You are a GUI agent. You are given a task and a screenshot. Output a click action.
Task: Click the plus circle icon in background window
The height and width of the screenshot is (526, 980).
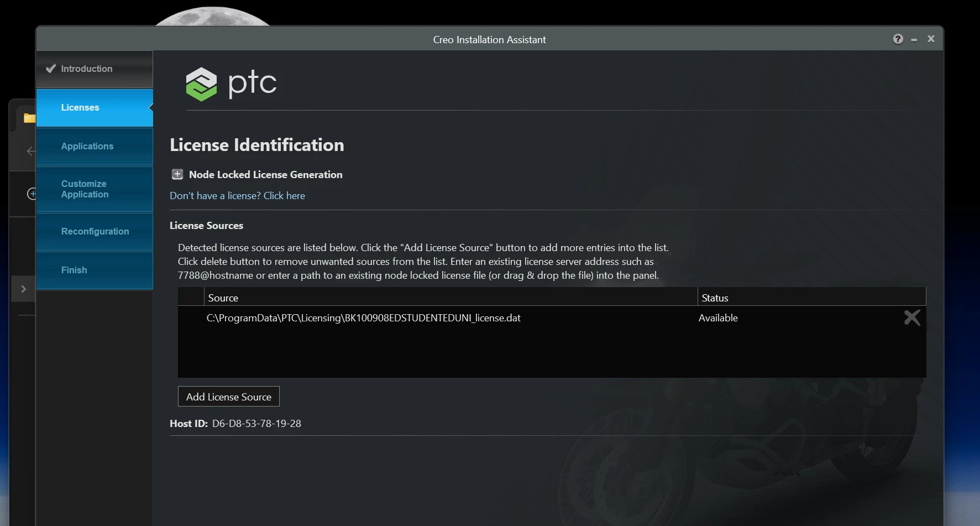(x=32, y=194)
